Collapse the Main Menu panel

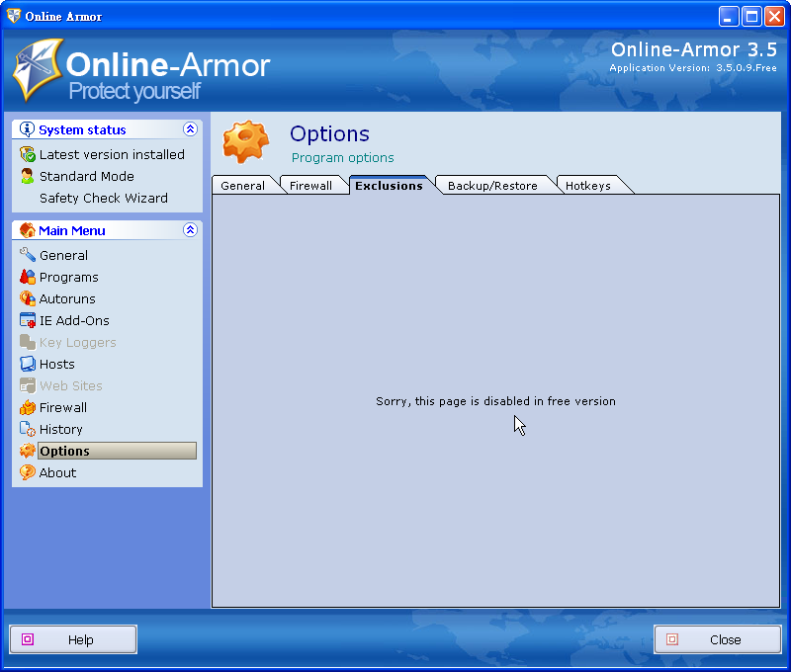(x=190, y=229)
